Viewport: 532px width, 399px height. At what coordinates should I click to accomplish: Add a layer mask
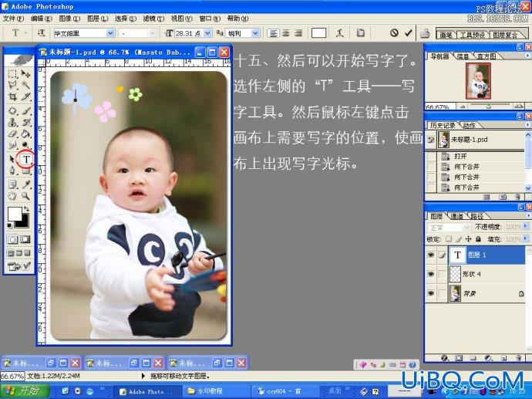pyautogui.click(x=459, y=358)
